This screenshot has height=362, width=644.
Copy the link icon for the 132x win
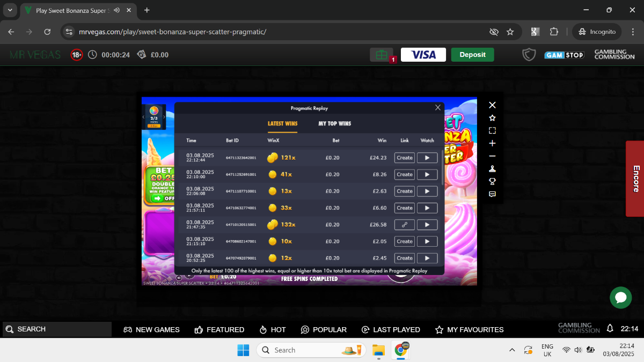(x=405, y=225)
